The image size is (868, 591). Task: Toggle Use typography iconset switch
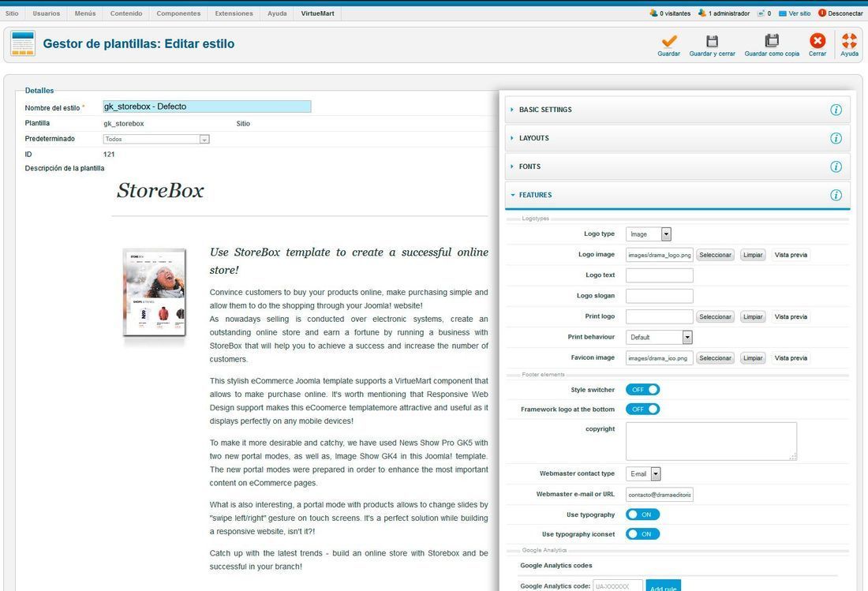(x=642, y=534)
